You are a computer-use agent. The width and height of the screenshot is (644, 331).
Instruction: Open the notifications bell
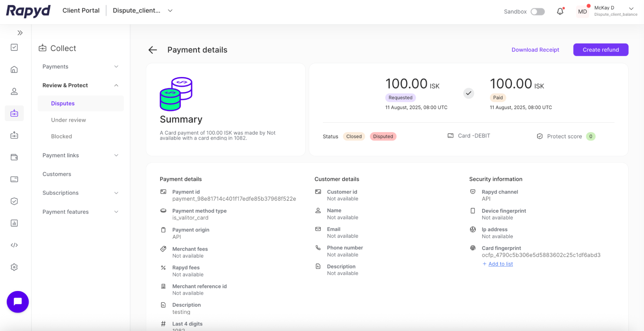tap(560, 12)
